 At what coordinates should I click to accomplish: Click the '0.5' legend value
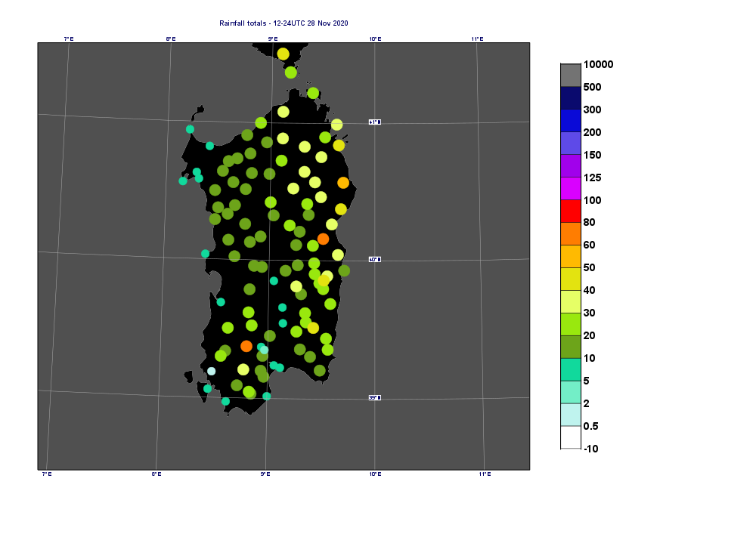point(590,426)
